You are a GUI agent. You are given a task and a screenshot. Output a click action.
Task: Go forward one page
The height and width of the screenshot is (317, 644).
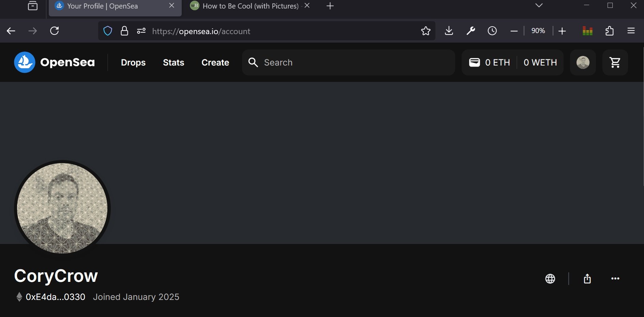tap(33, 31)
